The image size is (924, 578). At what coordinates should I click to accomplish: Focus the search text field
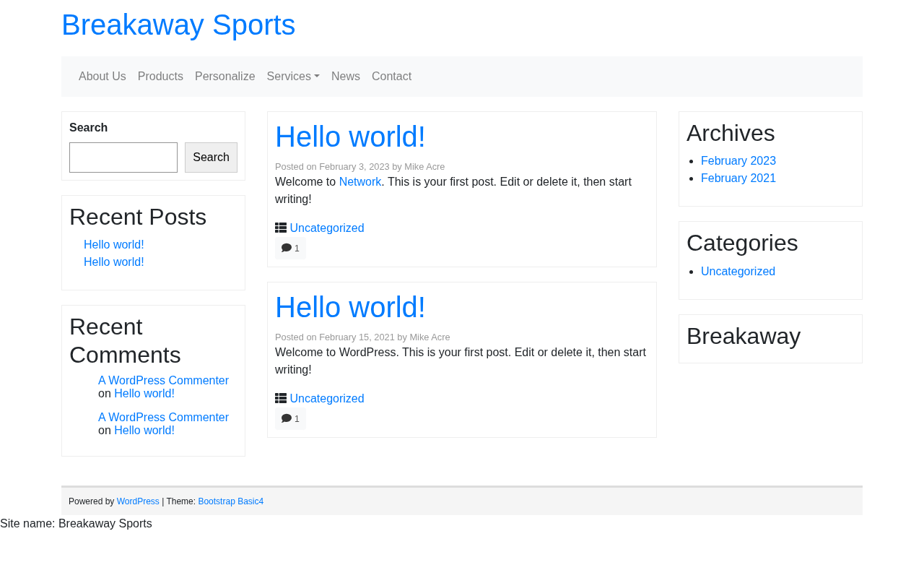123,158
